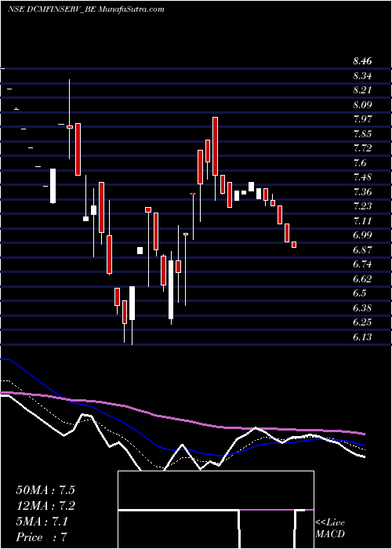Click the 6.87 price axis label
This screenshot has width=392, height=549.
[362, 250]
